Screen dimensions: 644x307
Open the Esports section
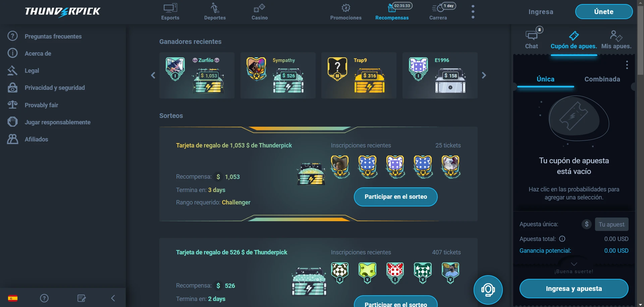pos(170,12)
